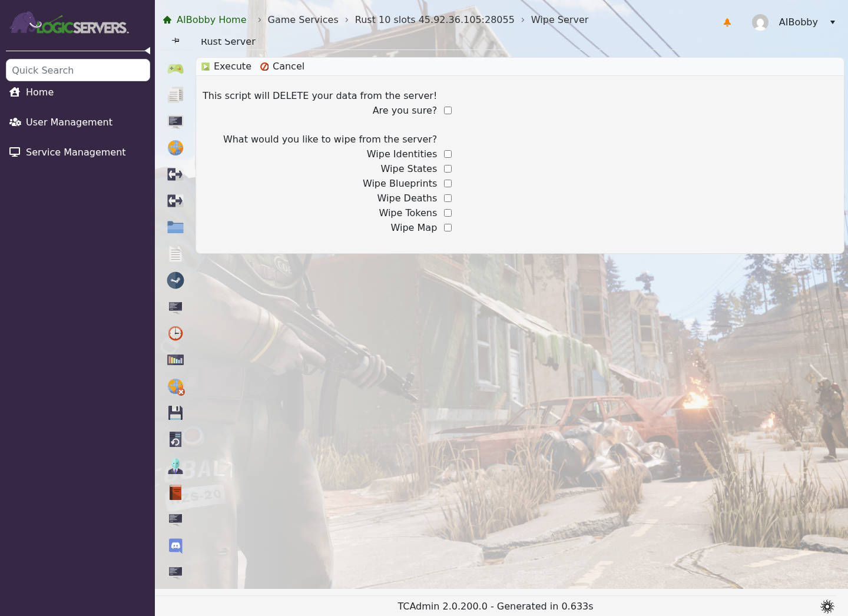Open the AIBobby account dropdown arrow
Image resolution: width=848 pixels, height=616 pixels.
(833, 22)
